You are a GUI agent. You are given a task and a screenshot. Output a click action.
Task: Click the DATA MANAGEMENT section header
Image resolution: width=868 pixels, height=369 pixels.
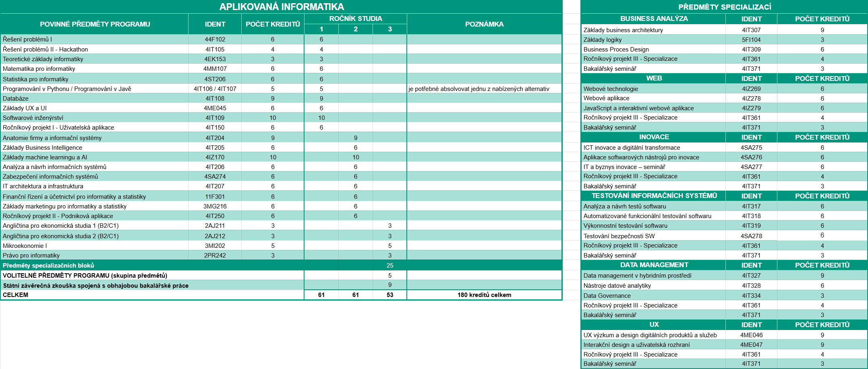(x=654, y=265)
